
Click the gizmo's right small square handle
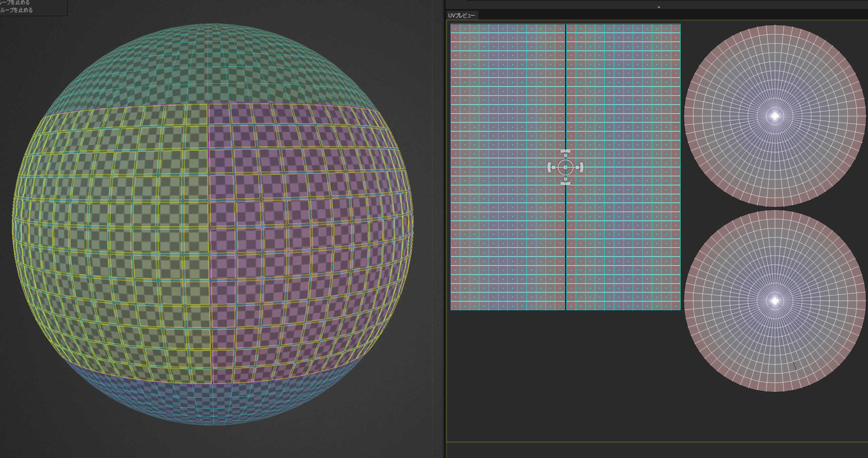pos(577,167)
